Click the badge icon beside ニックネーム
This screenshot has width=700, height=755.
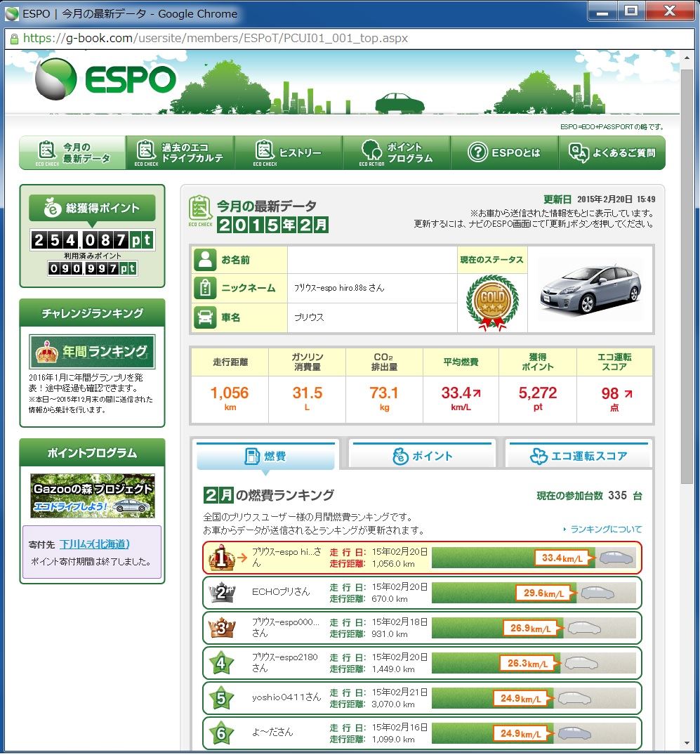[x=205, y=288]
